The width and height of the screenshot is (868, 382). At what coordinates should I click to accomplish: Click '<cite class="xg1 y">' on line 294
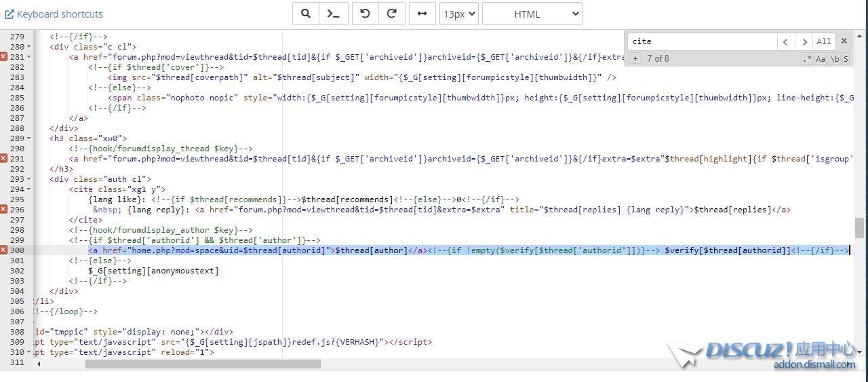coord(117,189)
